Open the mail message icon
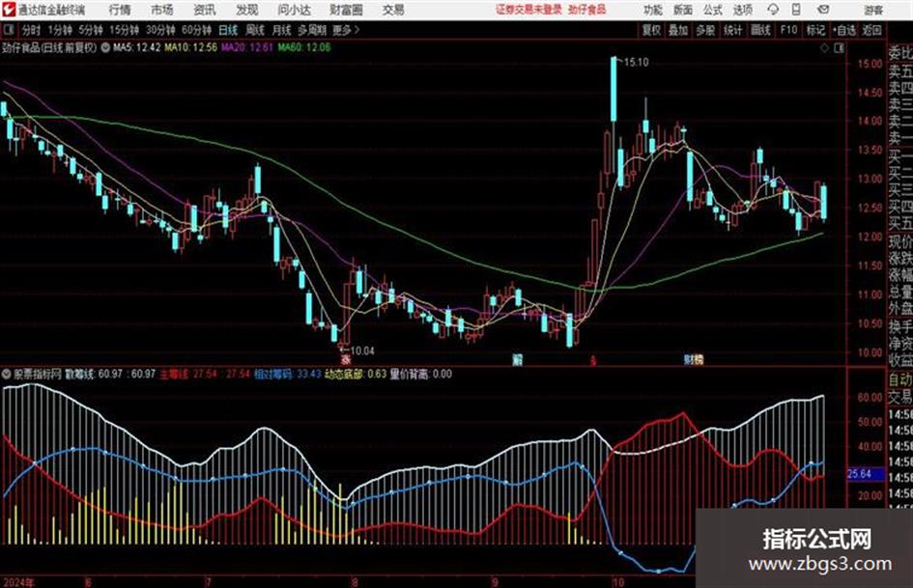The width and height of the screenshot is (913, 588). [x=823, y=10]
